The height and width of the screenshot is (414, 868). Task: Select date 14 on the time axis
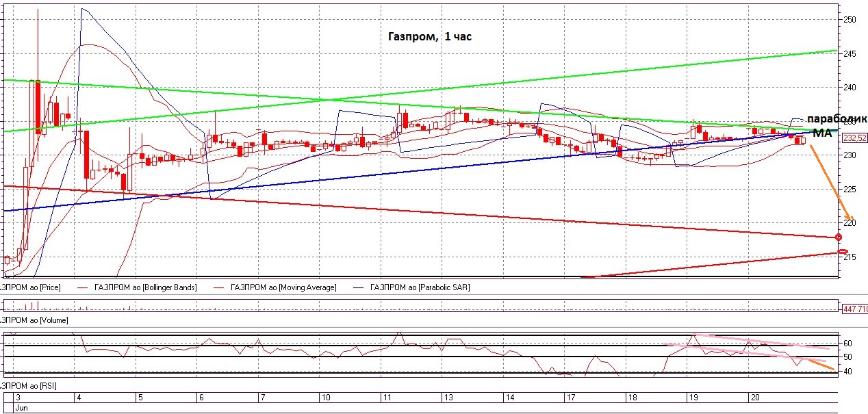[x=510, y=397]
